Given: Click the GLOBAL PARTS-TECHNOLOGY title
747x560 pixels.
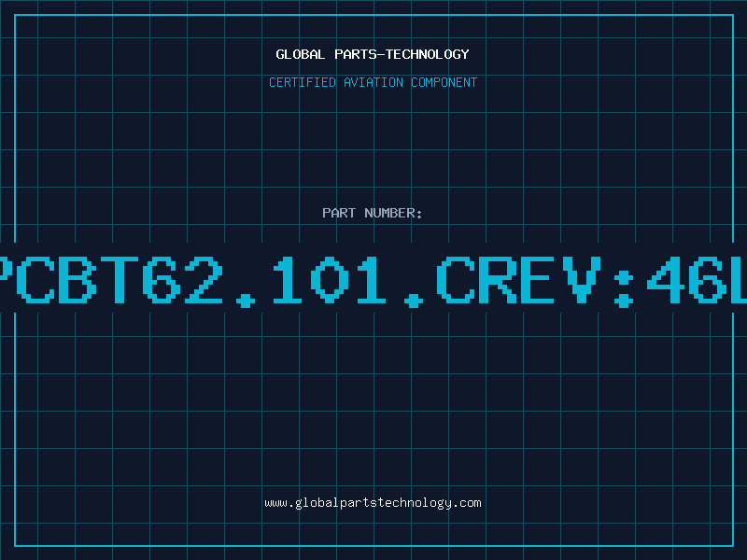Looking at the screenshot, I should click(373, 54).
